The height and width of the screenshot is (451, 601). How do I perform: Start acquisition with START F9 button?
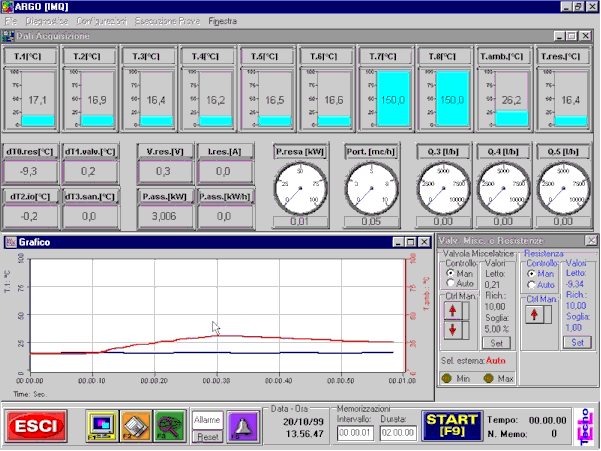452,425
